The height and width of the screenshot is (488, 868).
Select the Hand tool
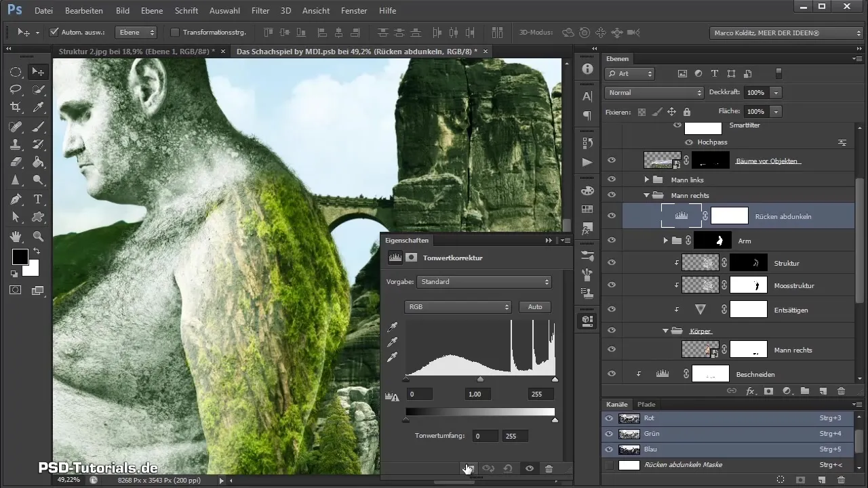[x=15, y=237]
